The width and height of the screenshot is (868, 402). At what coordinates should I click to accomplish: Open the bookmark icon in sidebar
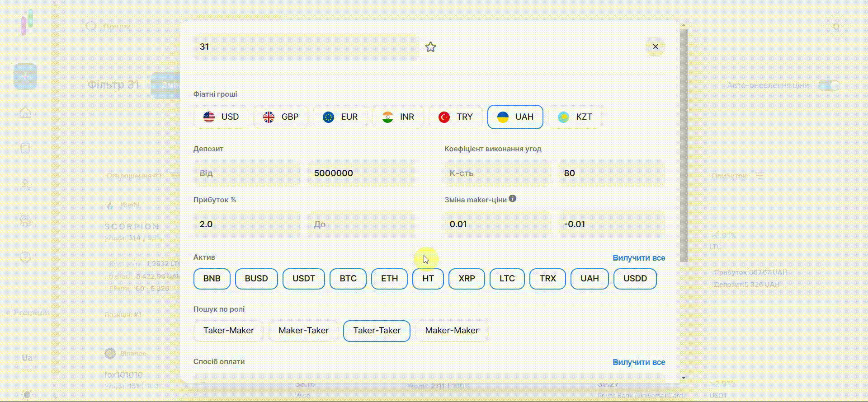[x=25, y=148]
